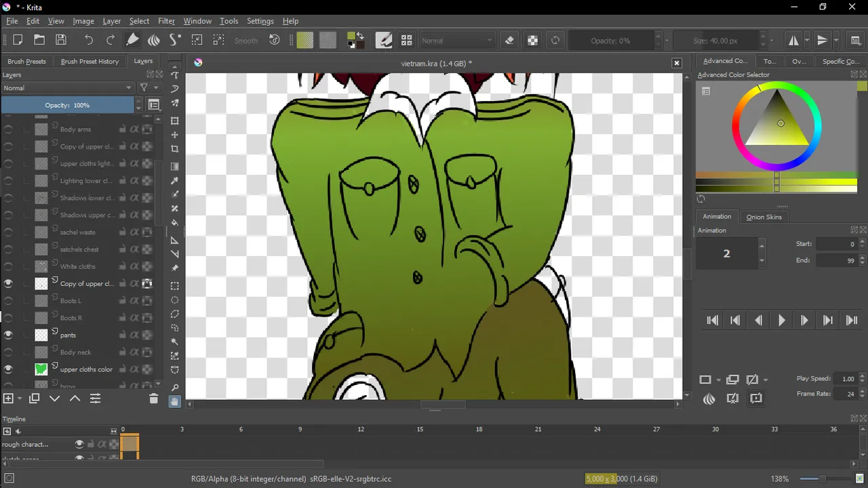The width and height of the screenshot is (868, 488).
Task: Select the Rectangular Selection tool
Action: [175, 285]
